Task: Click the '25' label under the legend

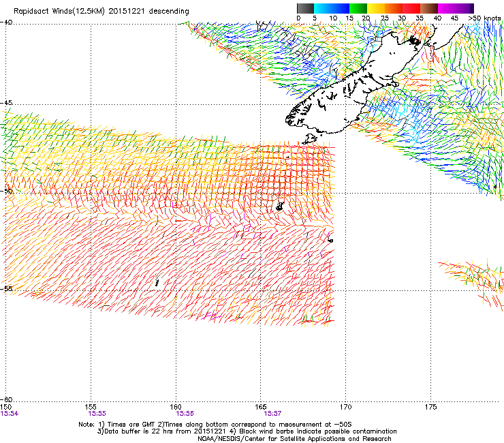Action: [x=385, y=18]
